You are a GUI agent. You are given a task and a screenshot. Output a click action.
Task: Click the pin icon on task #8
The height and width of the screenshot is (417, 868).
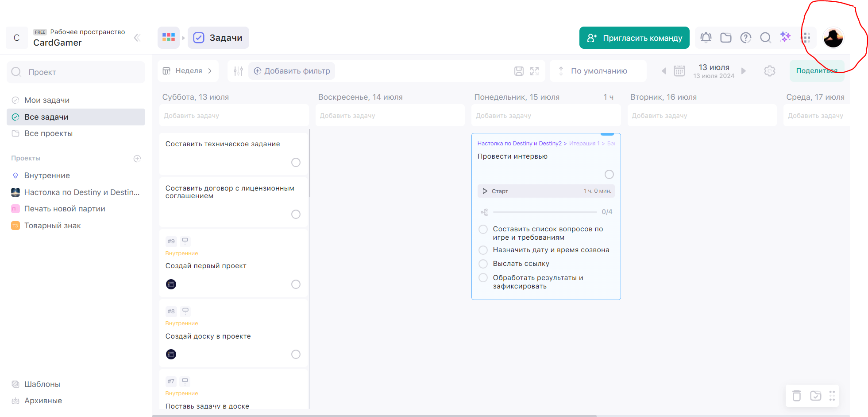[185, 311]
